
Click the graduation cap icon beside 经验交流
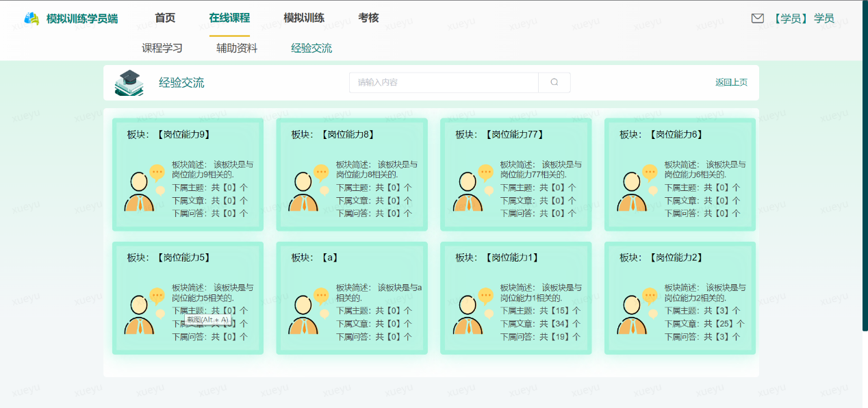(x=129, y=81)
